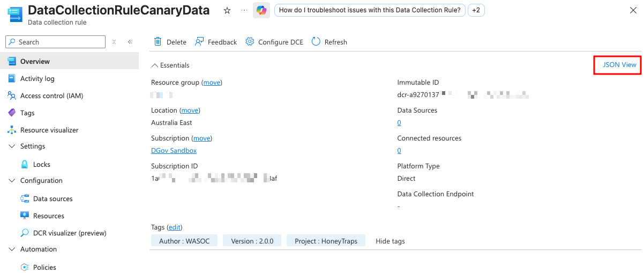Click in the sidebar Search field

pyautogui.click(x=55, y=42)
